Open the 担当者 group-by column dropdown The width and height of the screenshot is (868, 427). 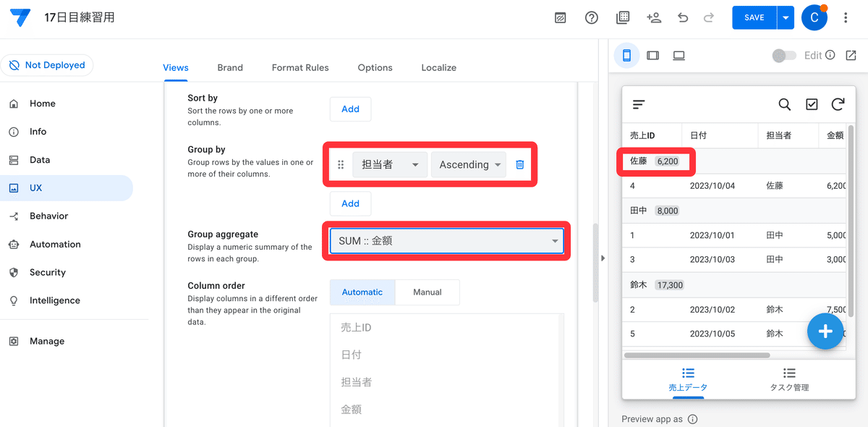(x=389, y=164)
